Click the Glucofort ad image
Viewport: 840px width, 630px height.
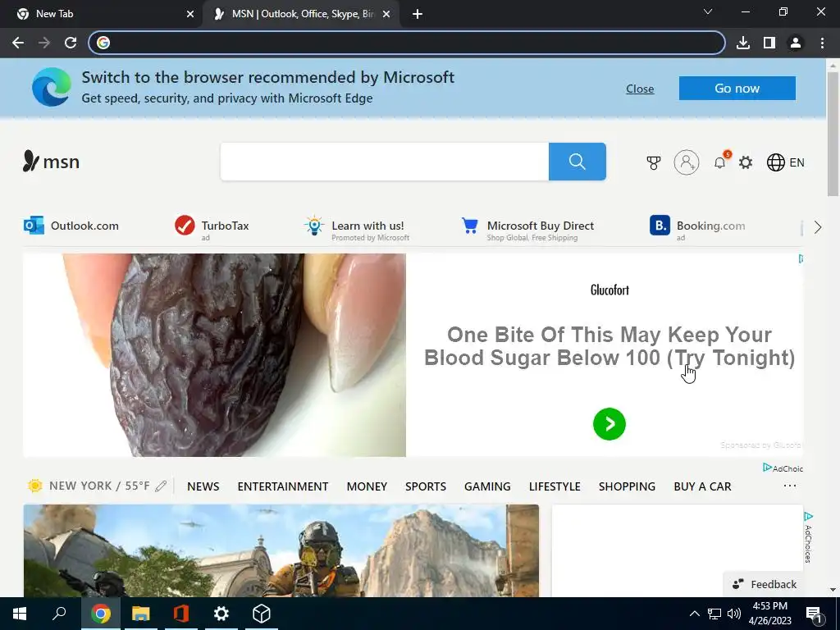point(215,355)
